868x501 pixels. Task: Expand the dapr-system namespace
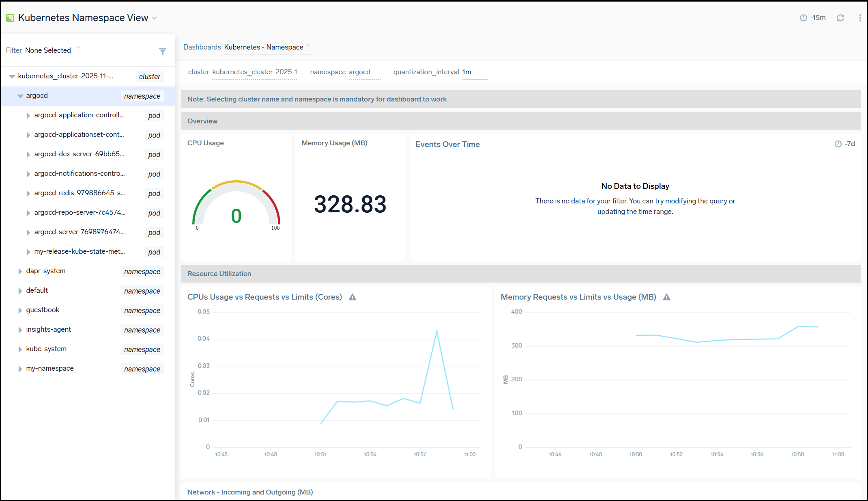tap(20, 272)
